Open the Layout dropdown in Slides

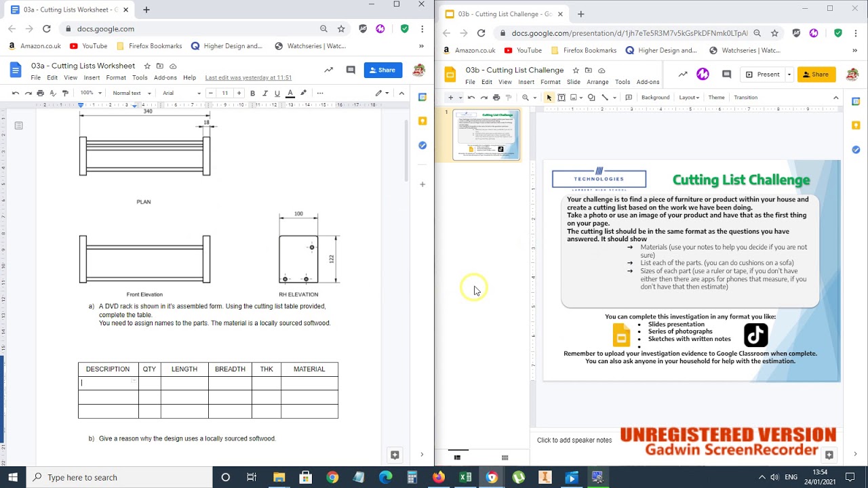[689, 98]
